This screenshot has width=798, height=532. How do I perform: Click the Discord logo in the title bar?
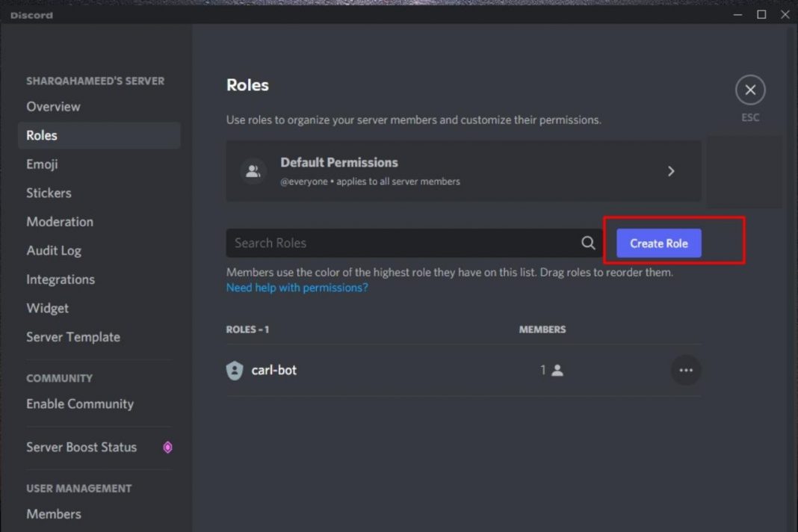30,15
